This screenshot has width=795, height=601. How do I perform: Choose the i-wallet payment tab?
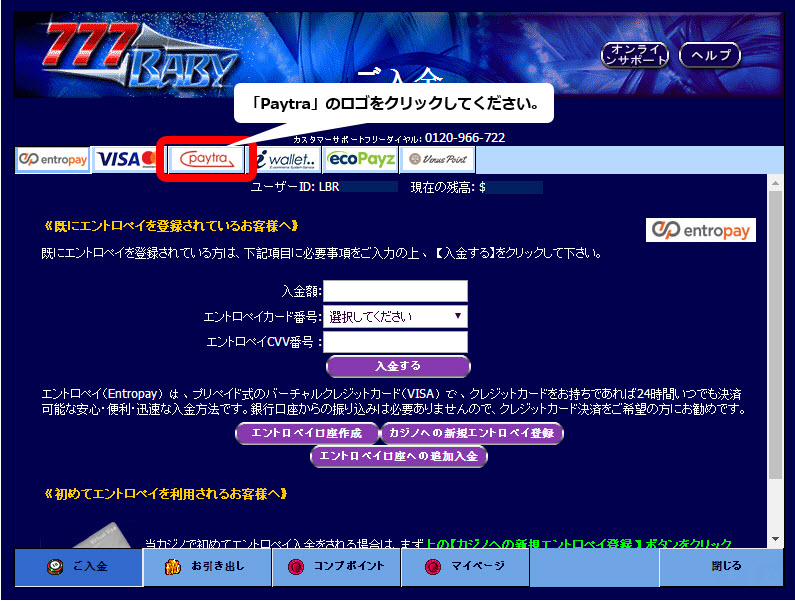point(285,160)
